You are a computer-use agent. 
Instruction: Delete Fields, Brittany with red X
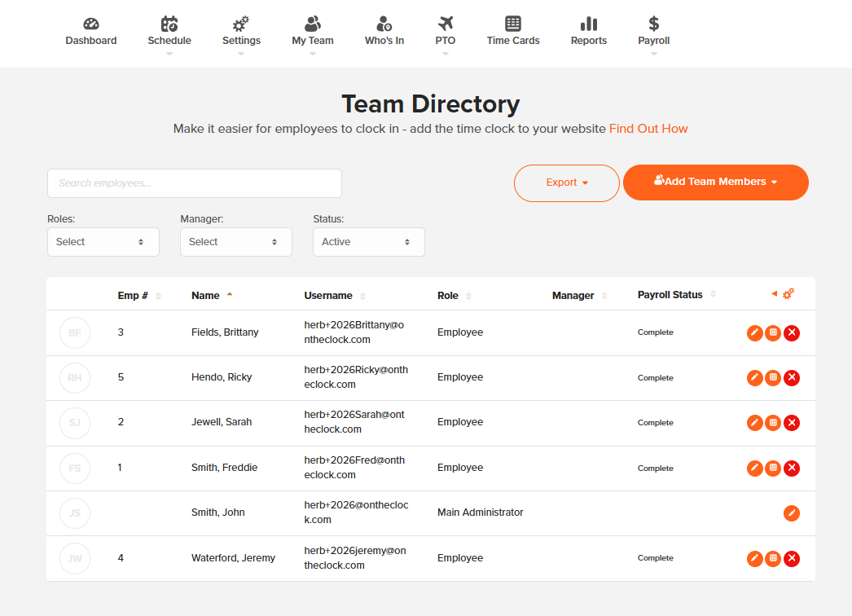792,332
